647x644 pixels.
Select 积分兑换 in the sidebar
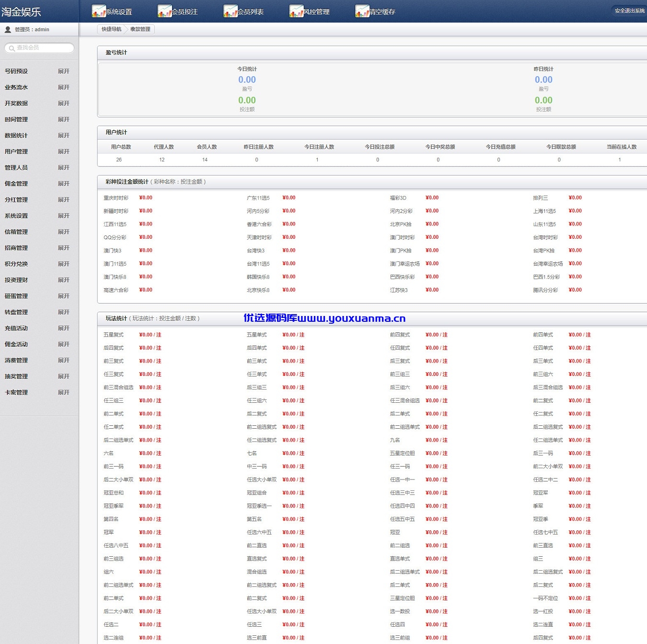click(16, 264)
